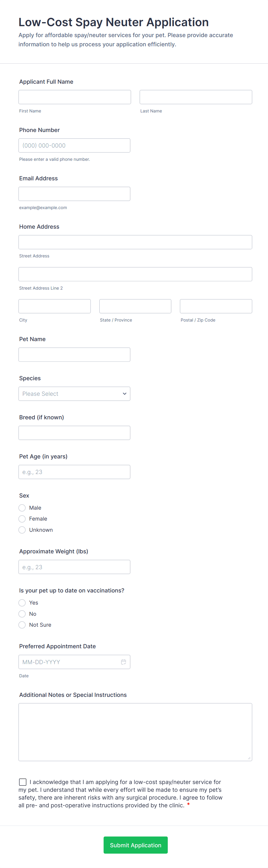Choose Not Sure for vaccinations
The image size is (268, 868).
(x=22, y=625)
